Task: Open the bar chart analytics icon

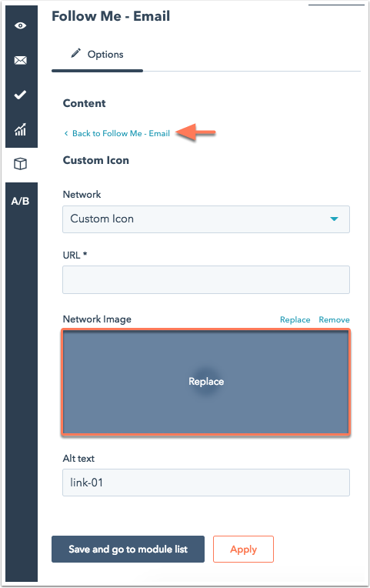Action: coord(20,129)
